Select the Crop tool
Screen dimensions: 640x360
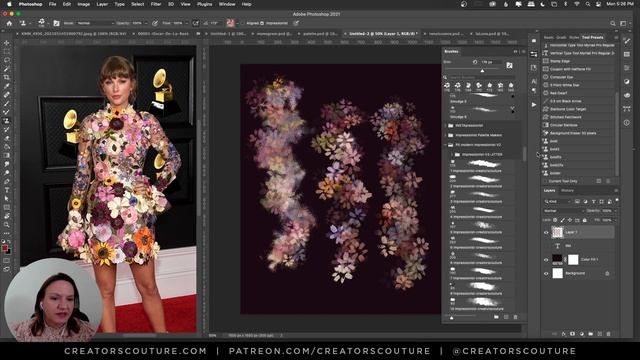coord(7,77)
